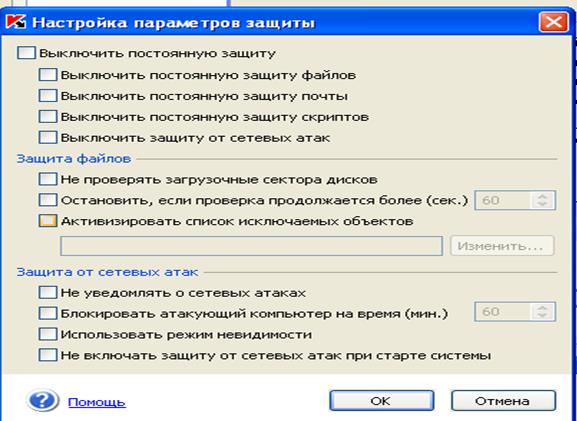
Task: Click the scan timeout seconds field
Action: pos(503,200)
